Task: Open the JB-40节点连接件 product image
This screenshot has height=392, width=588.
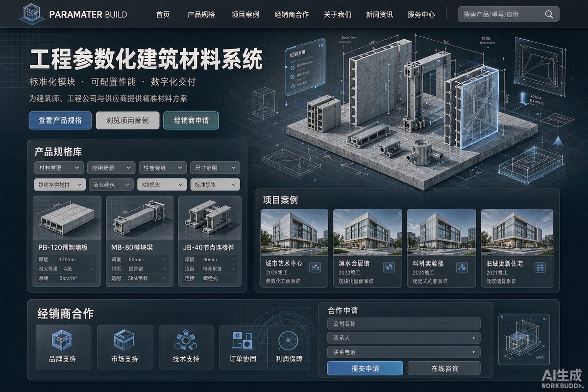Action: (210, 218)
